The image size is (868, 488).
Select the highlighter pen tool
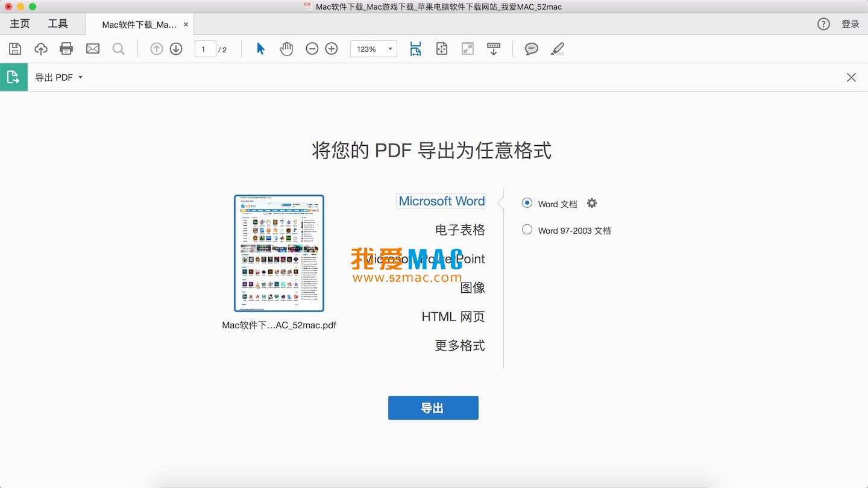(x=558, y=49)
